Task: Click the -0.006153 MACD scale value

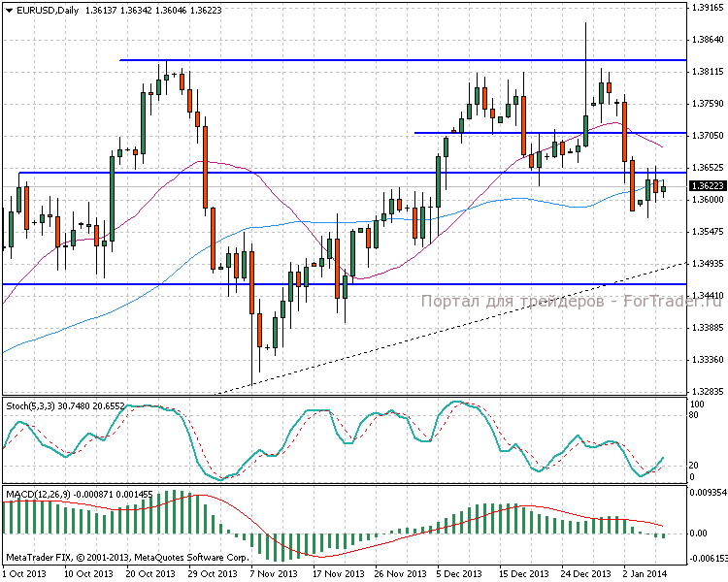Action: (708, 559)
